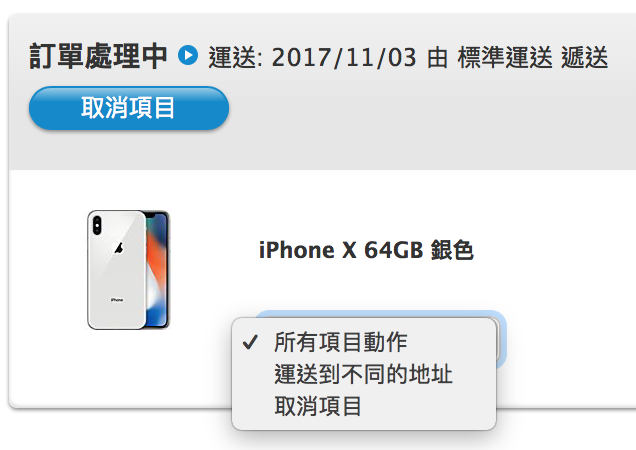Click the empty white card area beside the product title
Viewport: 636px width, 450px height.
pos(556,250)
